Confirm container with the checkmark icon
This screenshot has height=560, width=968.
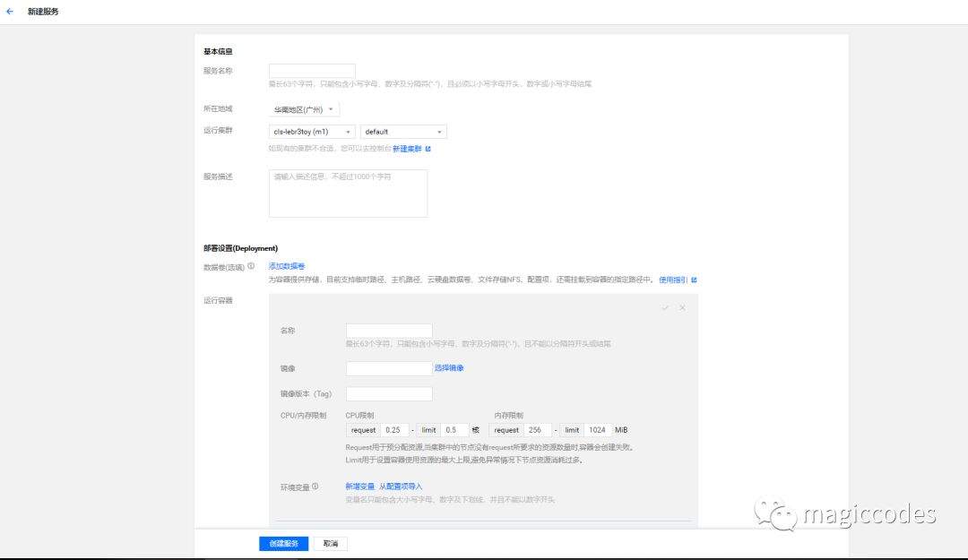(665, 307)
